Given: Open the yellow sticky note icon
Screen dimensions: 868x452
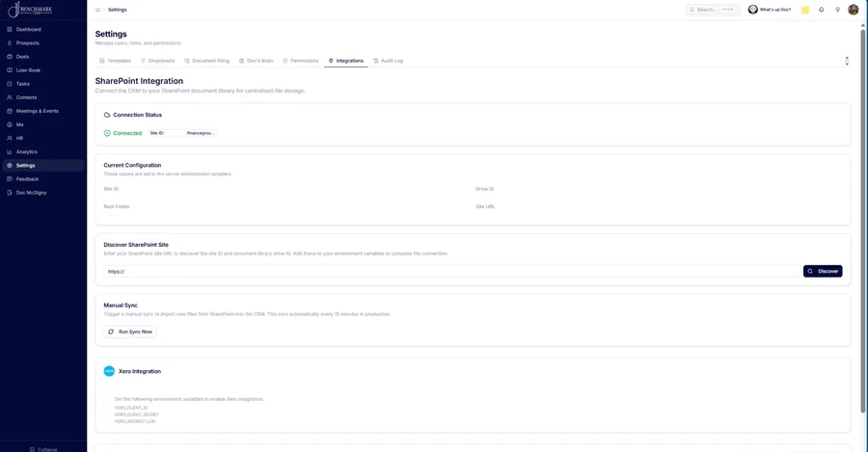Looking at the screenshot, I should 805,10.
